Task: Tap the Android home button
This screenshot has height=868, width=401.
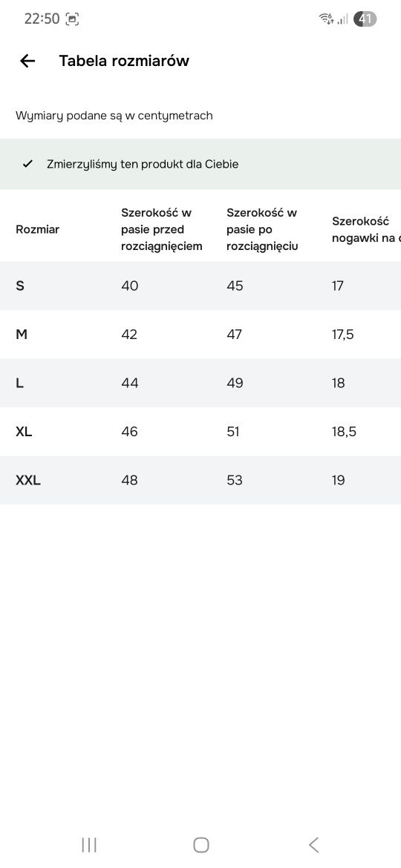Action: point(201,845)
